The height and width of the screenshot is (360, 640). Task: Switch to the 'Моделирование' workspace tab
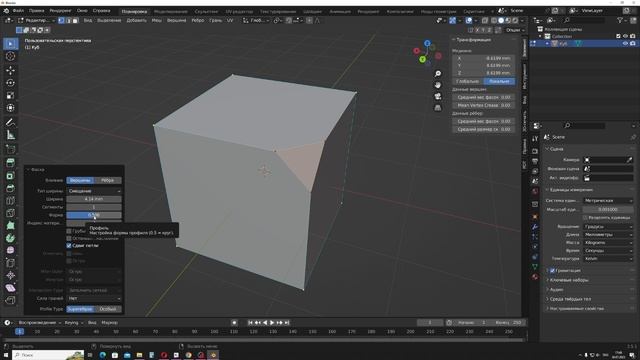pos(171,11)
